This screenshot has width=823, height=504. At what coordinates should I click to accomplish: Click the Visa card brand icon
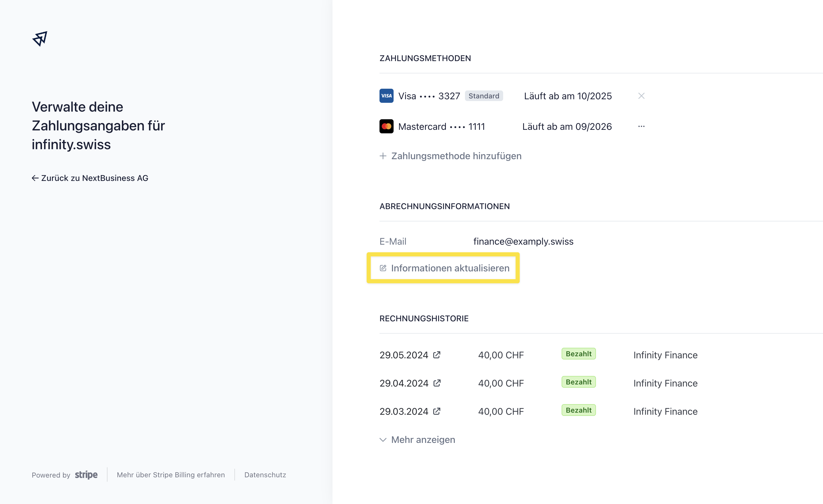point(386,96)
